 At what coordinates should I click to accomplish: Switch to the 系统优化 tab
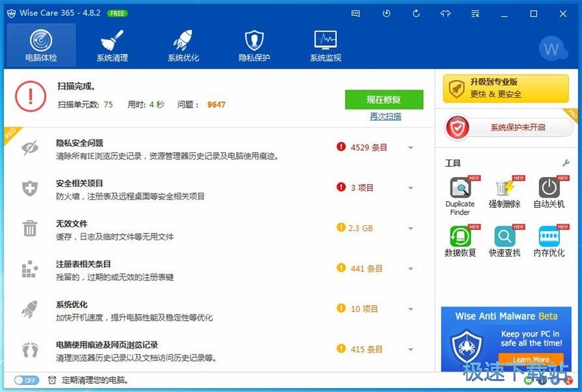(x=183, y=45)
